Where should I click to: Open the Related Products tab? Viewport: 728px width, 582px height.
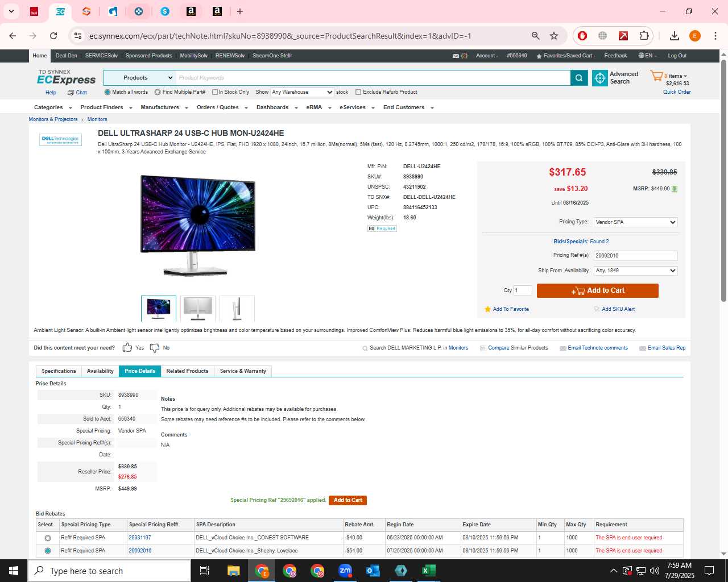click(x=187, y=371)
